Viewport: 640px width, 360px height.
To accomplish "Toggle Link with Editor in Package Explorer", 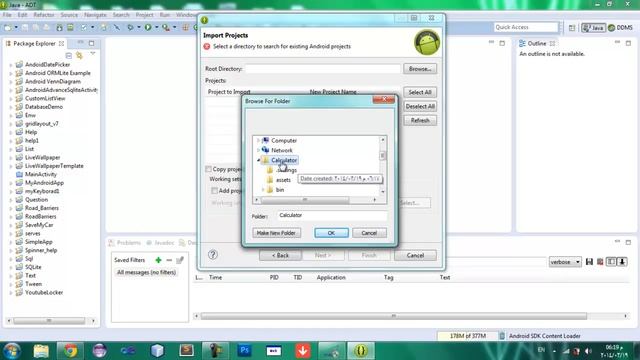I will point(79,55).
